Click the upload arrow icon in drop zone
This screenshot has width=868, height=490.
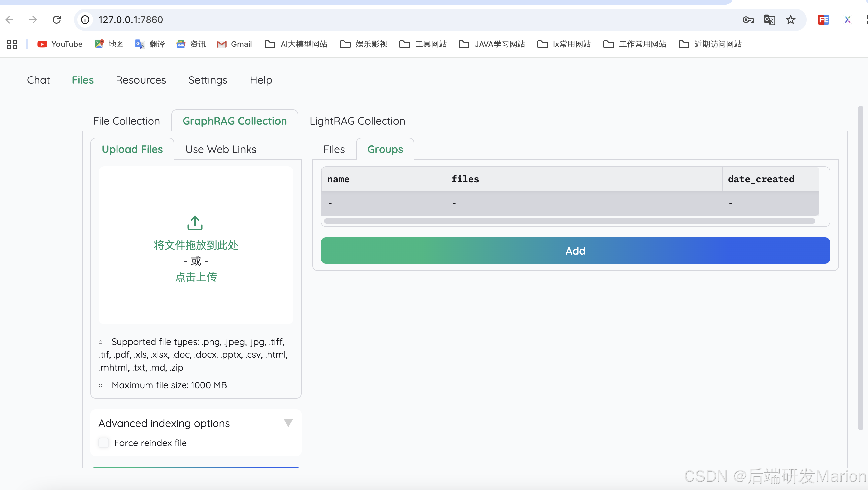pos(195,223)
